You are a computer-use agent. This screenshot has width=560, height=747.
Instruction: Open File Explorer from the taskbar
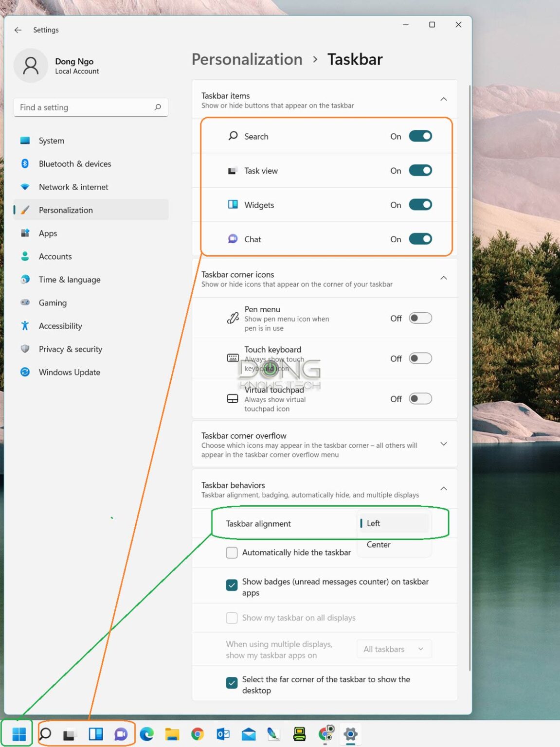pos(172,733)
